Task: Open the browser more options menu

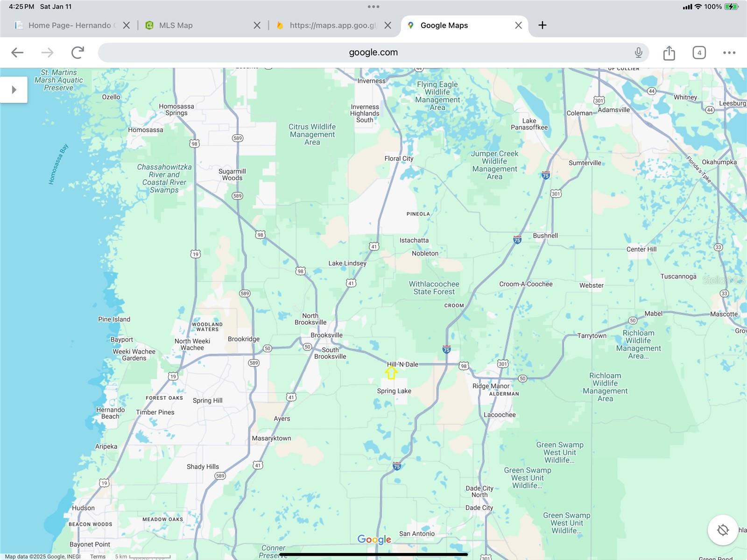Action: click(x=729, y=53)
